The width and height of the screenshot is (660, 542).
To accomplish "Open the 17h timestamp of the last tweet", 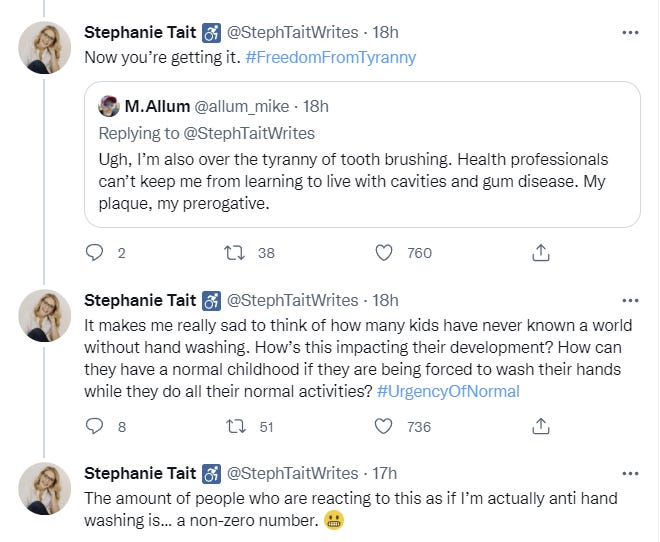I will [383, 473].
